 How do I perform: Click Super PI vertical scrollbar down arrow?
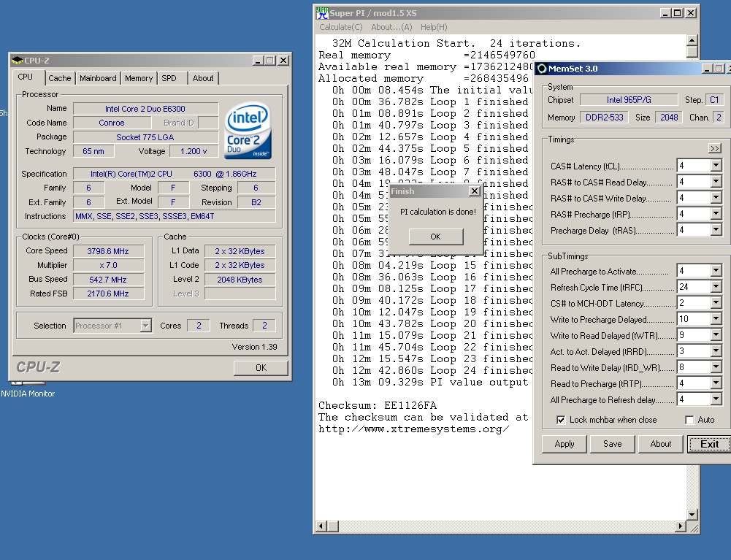coord(692,514)
